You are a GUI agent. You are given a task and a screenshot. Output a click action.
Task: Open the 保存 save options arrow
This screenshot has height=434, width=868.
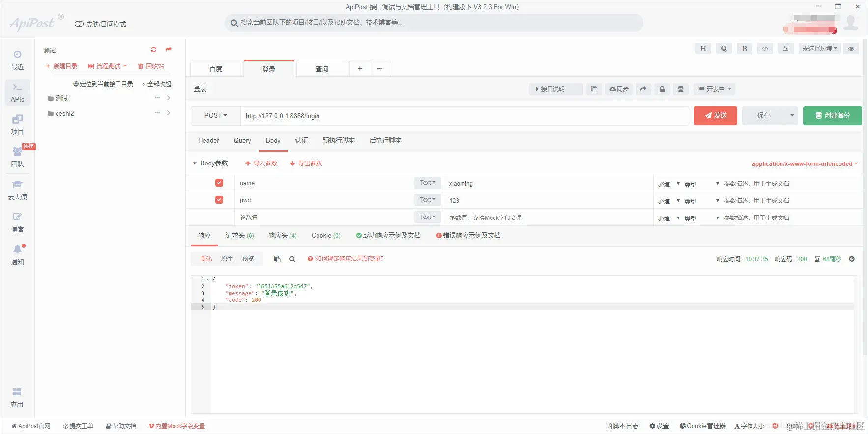[792, 116]
